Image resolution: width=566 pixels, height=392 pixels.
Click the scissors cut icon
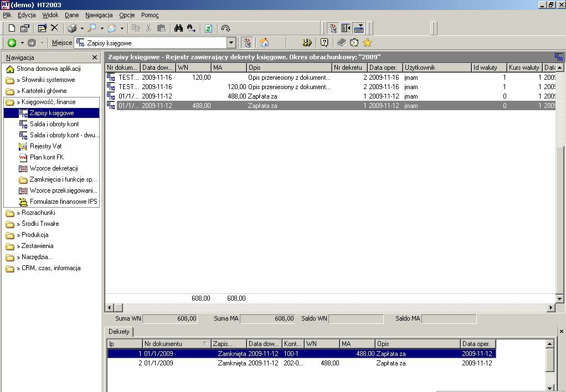[149, 28]
